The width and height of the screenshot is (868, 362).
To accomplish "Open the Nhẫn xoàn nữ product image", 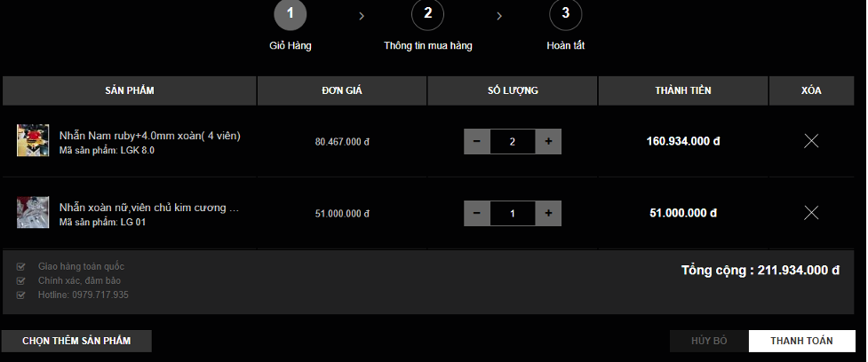I will [33, 213].
